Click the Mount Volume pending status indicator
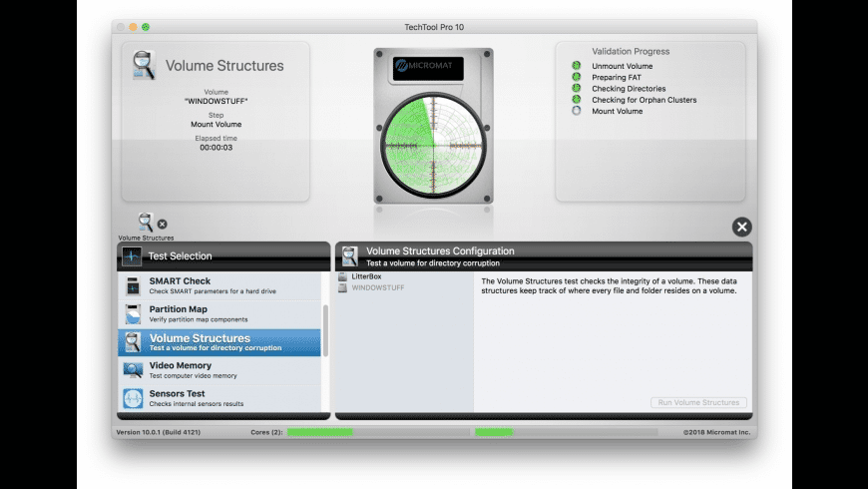Image resolution: width=868 pixels, height=489 pixels. (577, 111)
